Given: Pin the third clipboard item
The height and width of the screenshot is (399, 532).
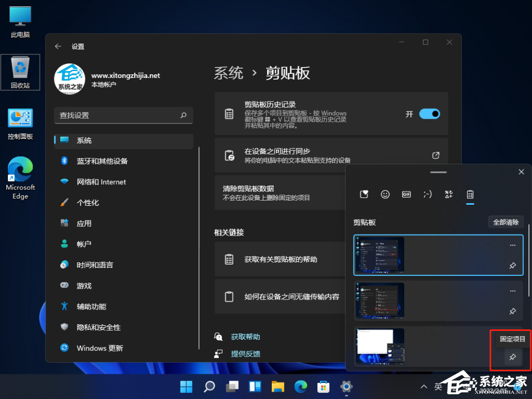Looking at the screenshot, I should tap(513, 357).
